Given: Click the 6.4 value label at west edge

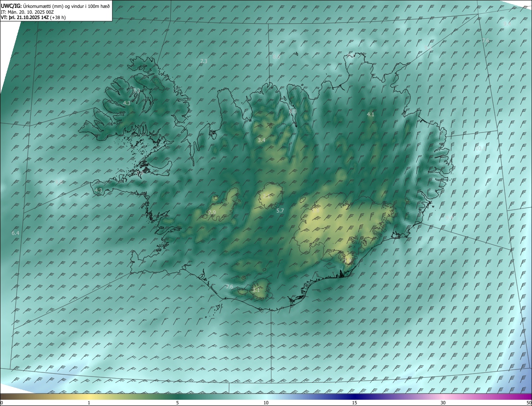Looking at the screenshot, I should pyautogui.click(x=15, y=233).
